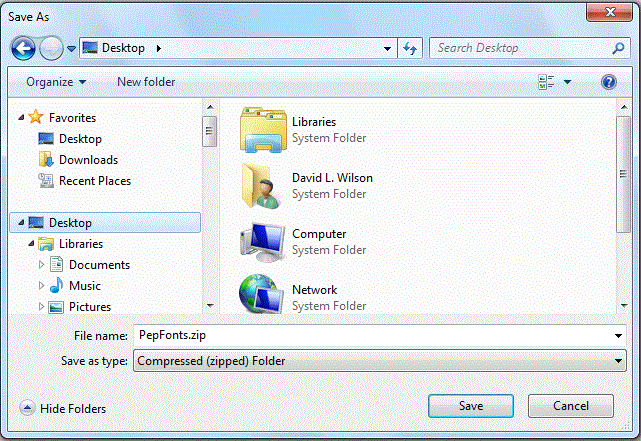Click the Favorites star icon
641x441 pixels.
[x=36, y=117]
